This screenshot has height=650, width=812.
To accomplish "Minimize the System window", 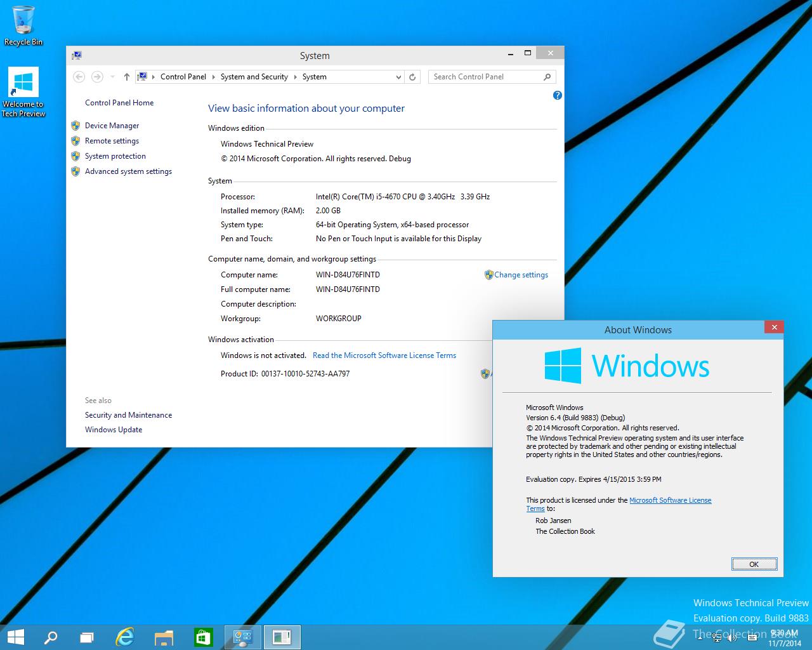I will (x=511, y=53).
